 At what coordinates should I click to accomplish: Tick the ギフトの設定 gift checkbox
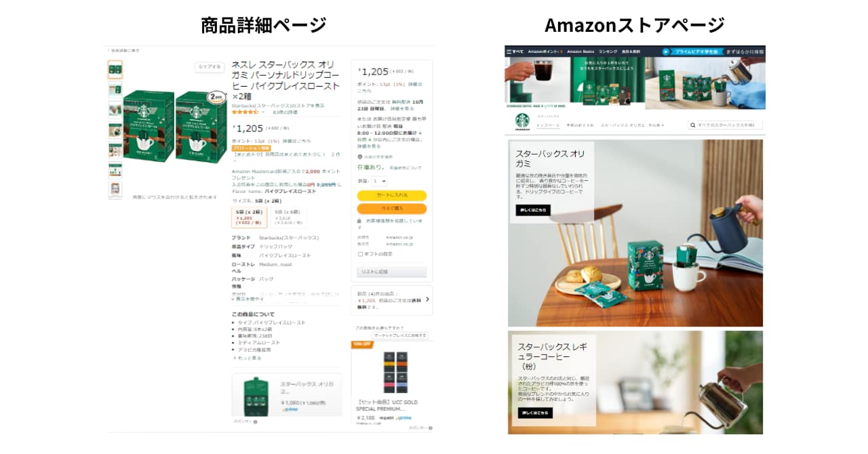(360, 254)
